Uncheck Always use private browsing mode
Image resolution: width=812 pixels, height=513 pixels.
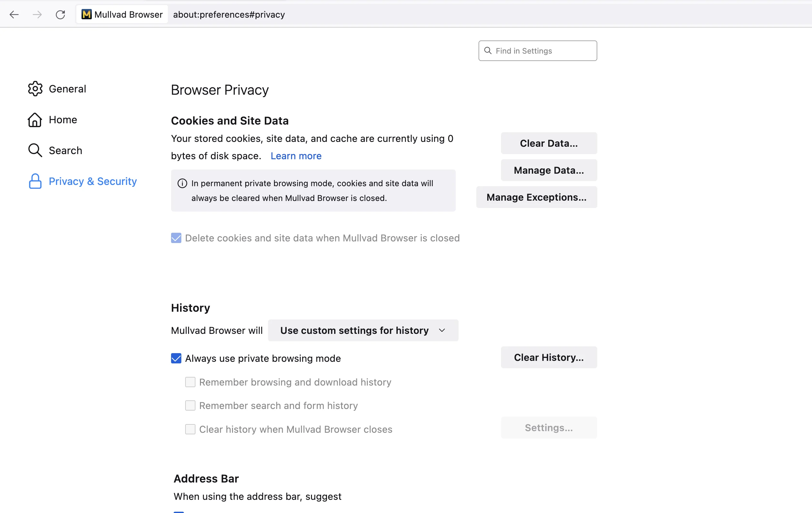(176, 358)
